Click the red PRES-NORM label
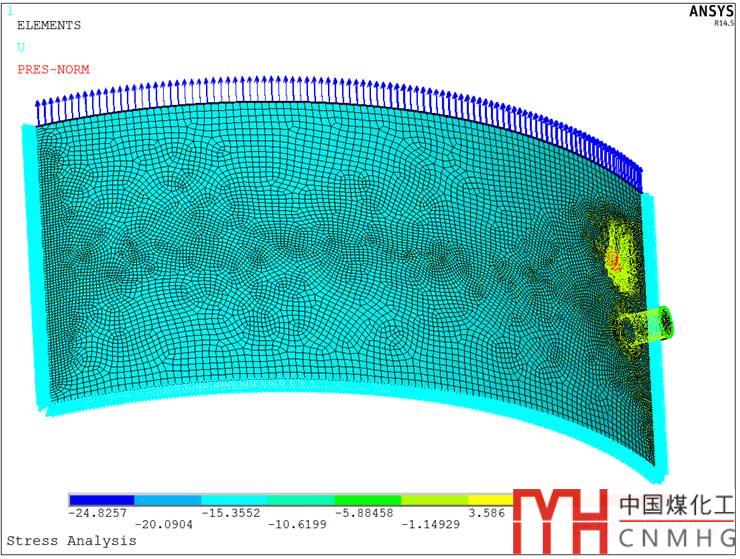The height and width of the screenshot is (559, 740). pos(53,69)
